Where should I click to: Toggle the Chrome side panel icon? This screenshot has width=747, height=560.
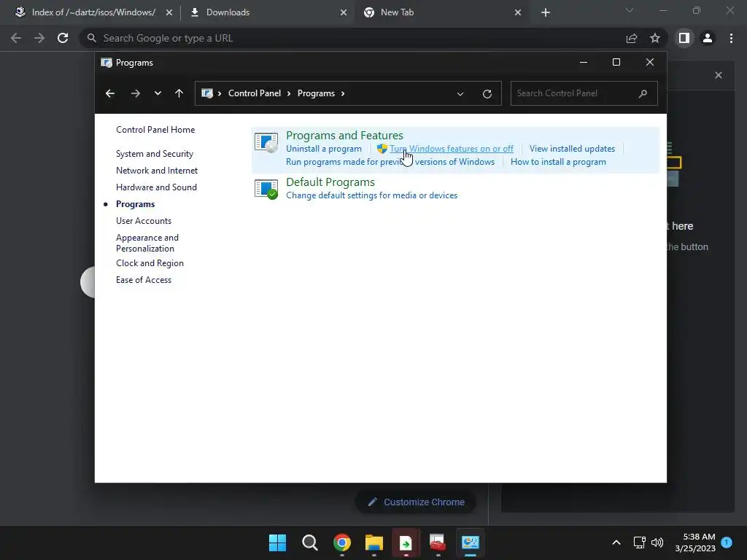pos(684,38)
